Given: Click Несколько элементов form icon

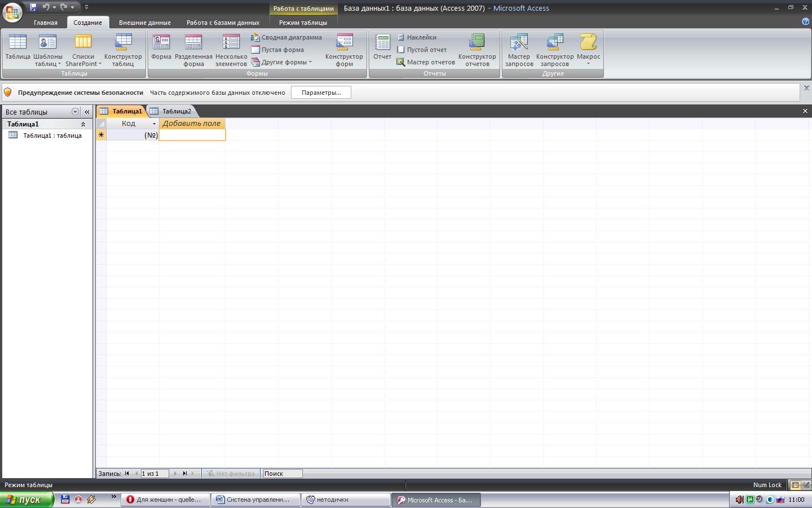Looking at the screenshot, I should (231, 50).
